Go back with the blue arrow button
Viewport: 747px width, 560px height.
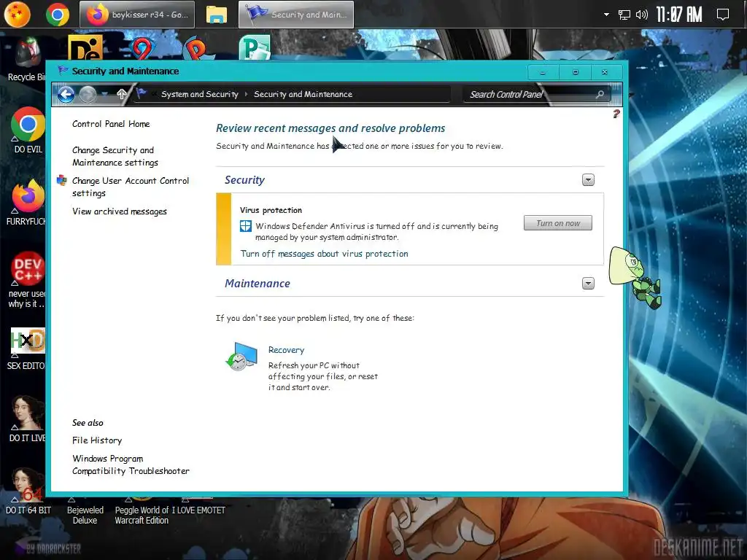(x=66, y=94)
